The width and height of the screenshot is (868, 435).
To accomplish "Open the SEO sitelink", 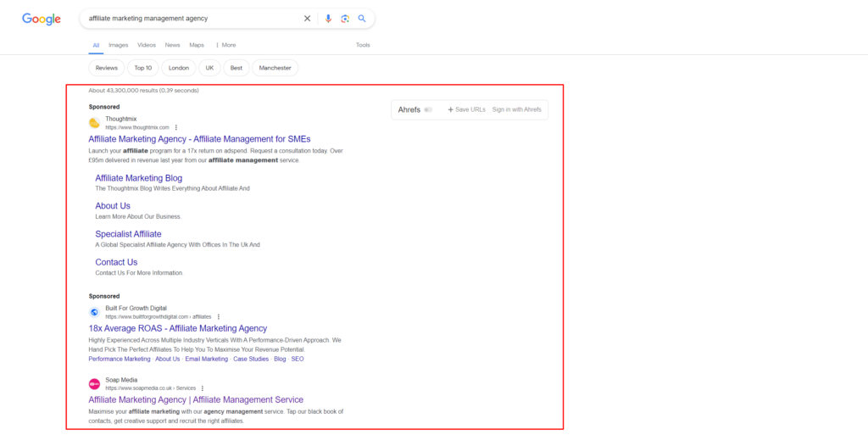I will pos(298,359).
